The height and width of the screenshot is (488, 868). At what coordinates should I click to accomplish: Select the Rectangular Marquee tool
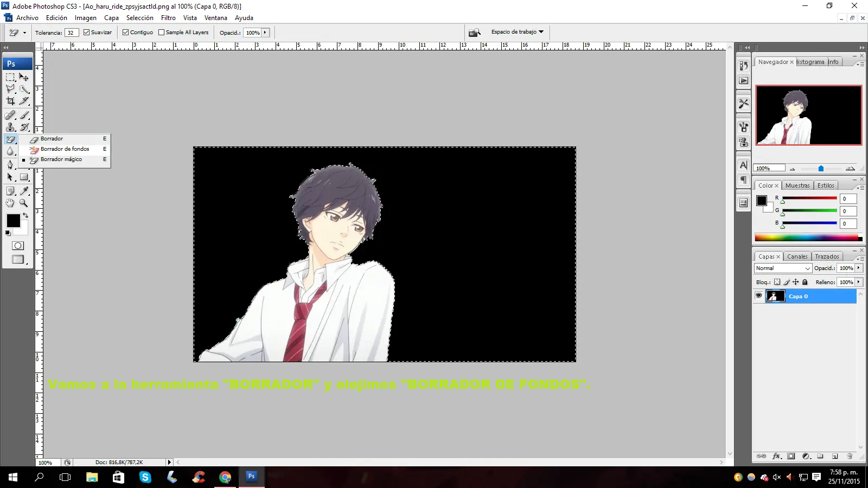click(10, 78)
